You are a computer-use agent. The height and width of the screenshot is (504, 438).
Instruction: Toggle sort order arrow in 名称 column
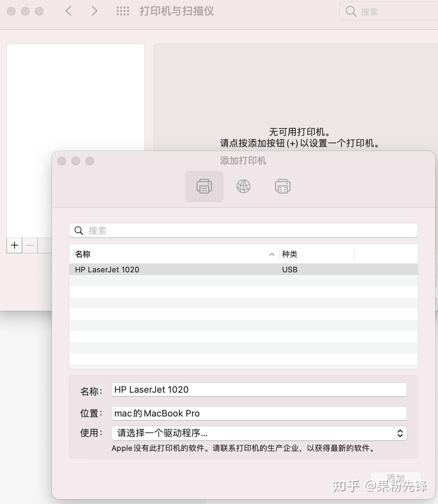[x=272, y=254]
